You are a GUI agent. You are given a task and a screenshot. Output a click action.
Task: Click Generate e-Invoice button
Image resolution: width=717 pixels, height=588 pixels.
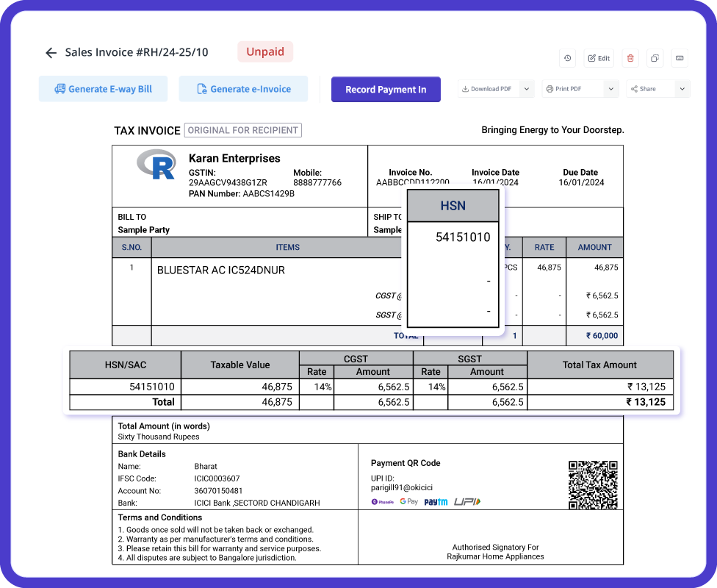coord(243,89)
